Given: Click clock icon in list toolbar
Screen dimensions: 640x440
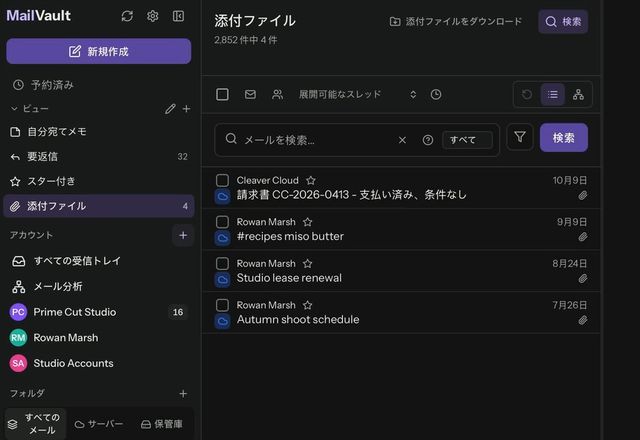Looking at the screenshot, I should [x=436, y=94].
